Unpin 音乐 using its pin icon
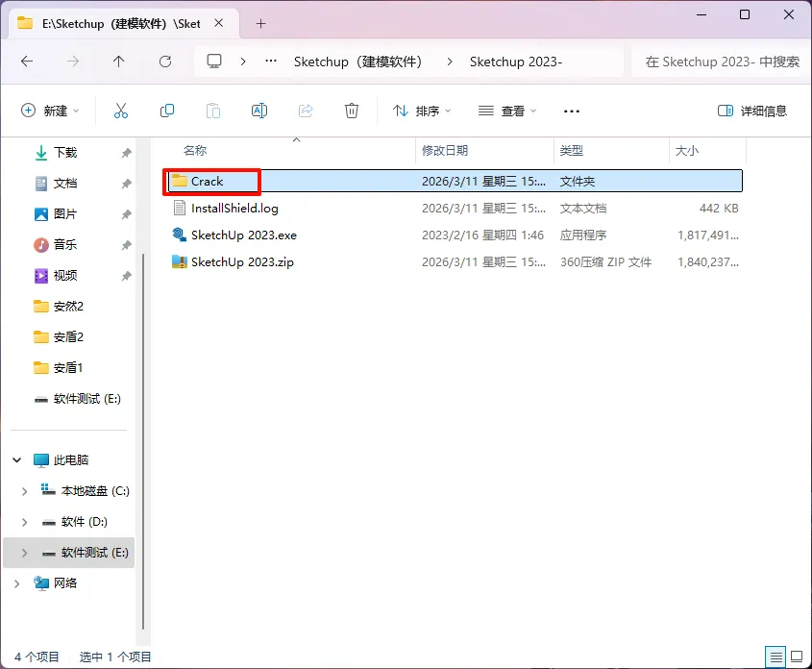The image size is (812, 669). click(x=126, y=245)
